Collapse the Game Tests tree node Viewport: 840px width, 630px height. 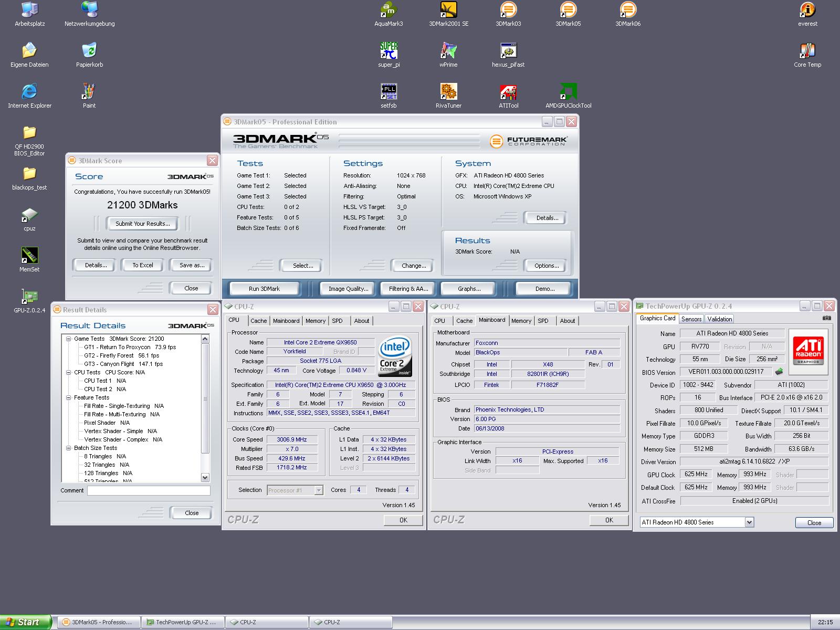tap(69, 339)
